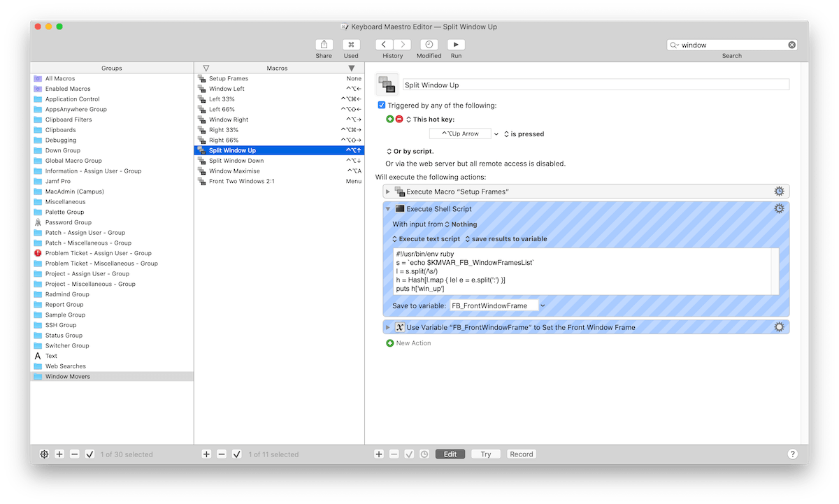Screen dimensions: 839x504
Task: Toggle 'Triggered by any of the following' checkbox
Action: click(382, 106)
